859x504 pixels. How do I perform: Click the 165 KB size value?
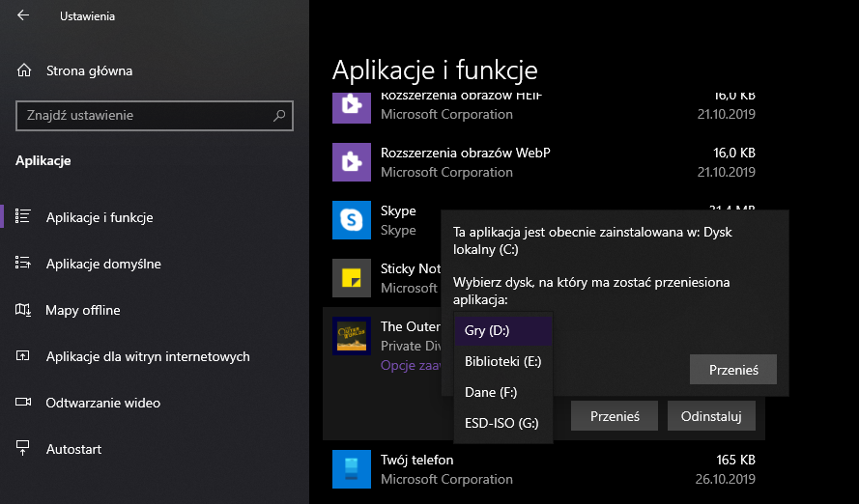tap(735, 460)
